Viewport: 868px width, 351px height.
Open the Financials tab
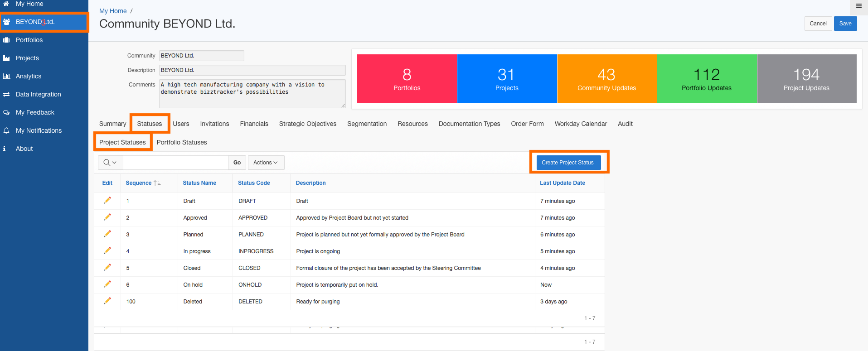254,124
